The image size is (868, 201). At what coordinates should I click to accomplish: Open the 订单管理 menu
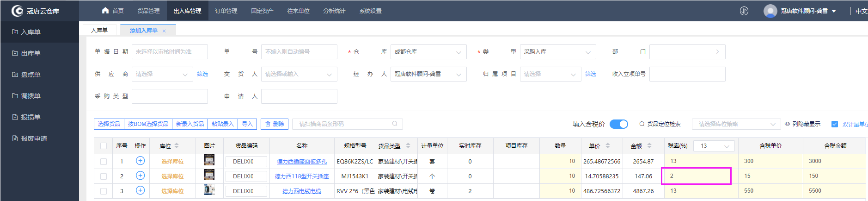point(226,11)
